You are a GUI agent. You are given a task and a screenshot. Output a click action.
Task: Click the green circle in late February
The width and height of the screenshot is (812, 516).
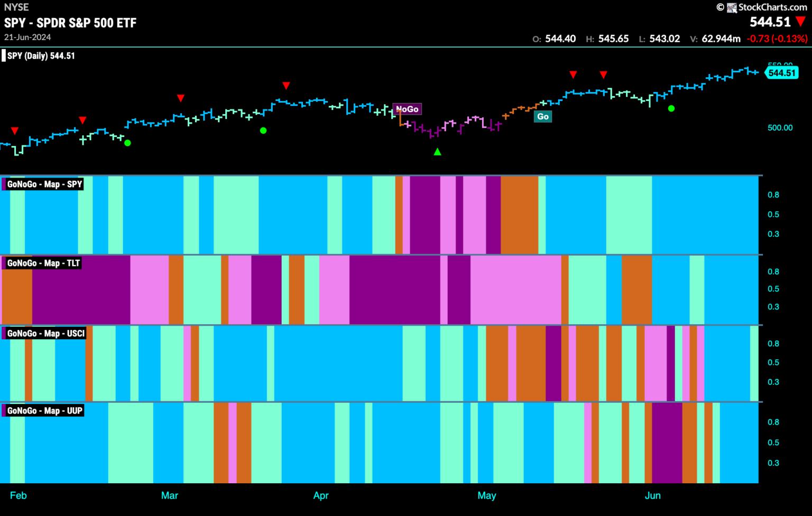click(127, 143)
